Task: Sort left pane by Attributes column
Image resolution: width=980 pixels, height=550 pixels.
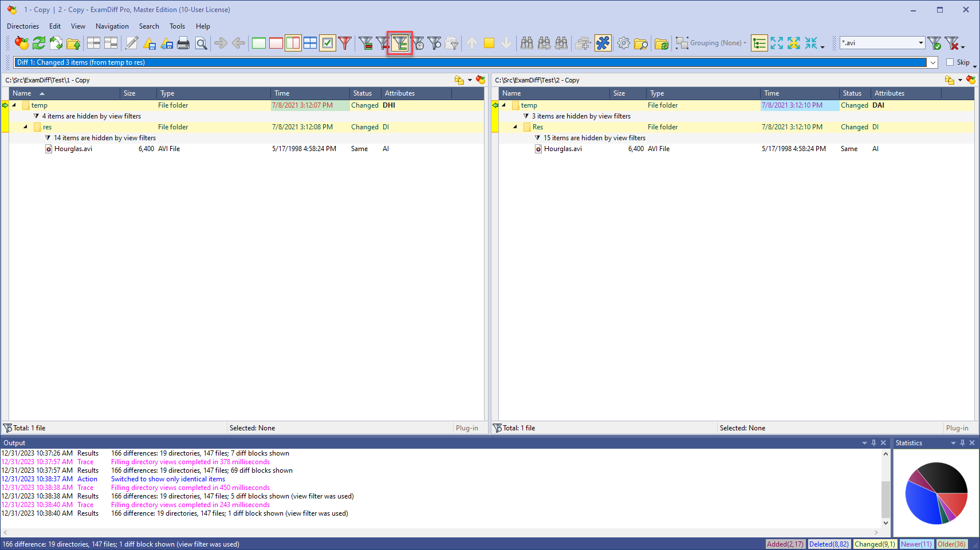Action: tap(416, 93)
